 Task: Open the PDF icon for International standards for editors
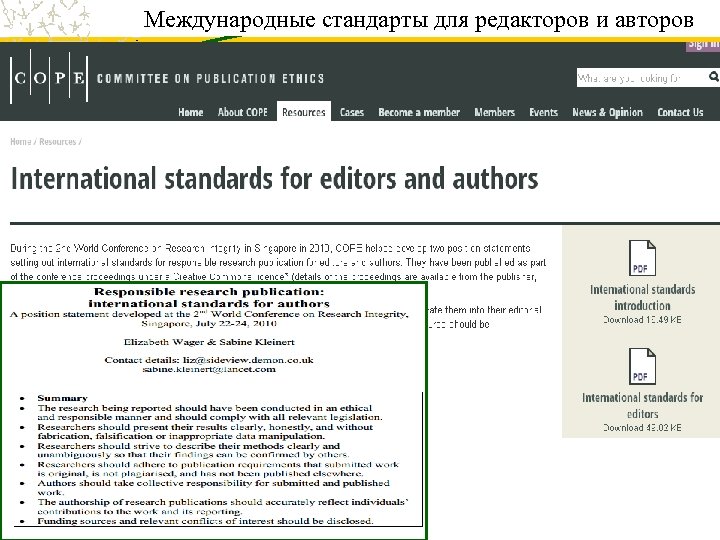point(642,366)
